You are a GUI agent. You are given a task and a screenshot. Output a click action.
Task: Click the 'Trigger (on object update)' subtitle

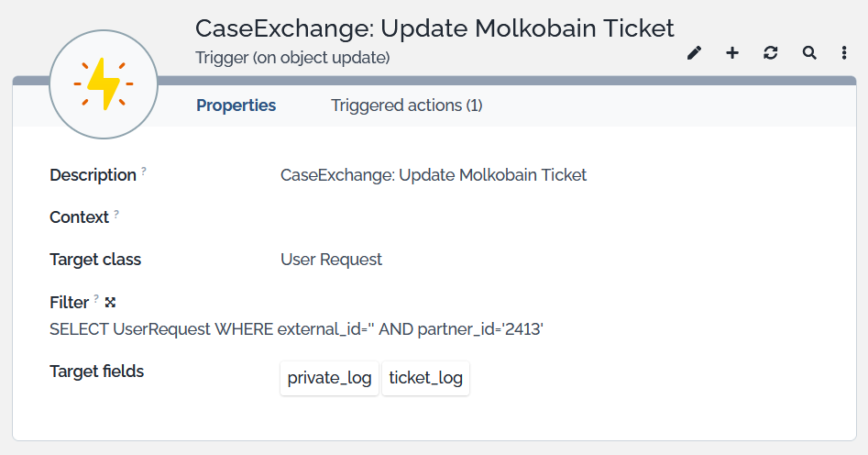coord(292,58)
